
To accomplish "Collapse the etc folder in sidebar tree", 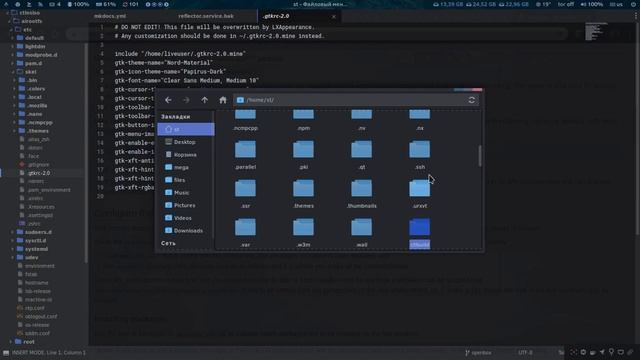I will pyautogui.click(x=12, y=29).
